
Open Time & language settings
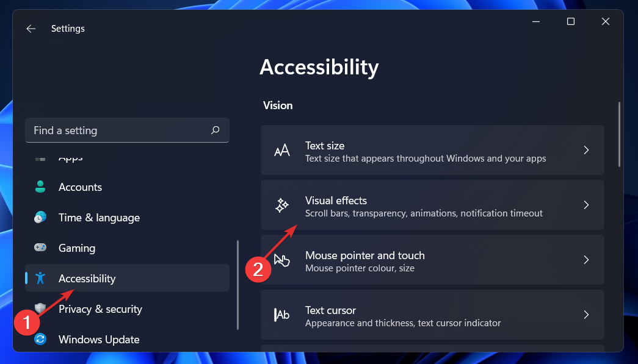(128, 217)
